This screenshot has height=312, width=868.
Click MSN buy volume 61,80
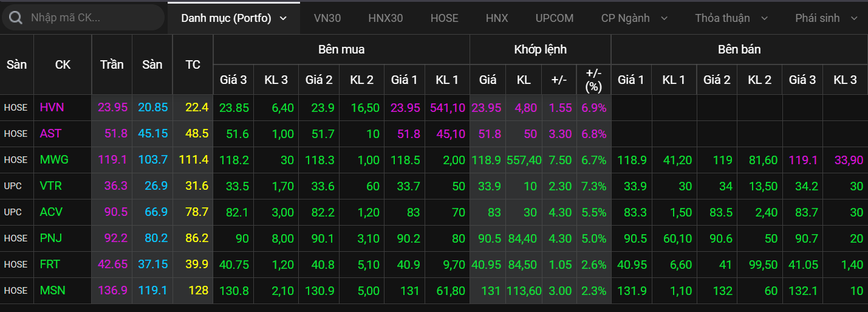tap(450, 291)
